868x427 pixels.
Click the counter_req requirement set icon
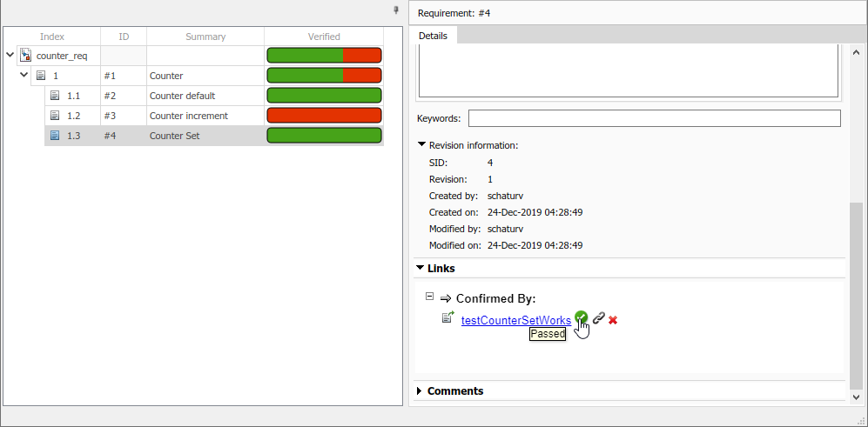pyautogui.click(x=25, y=56)
